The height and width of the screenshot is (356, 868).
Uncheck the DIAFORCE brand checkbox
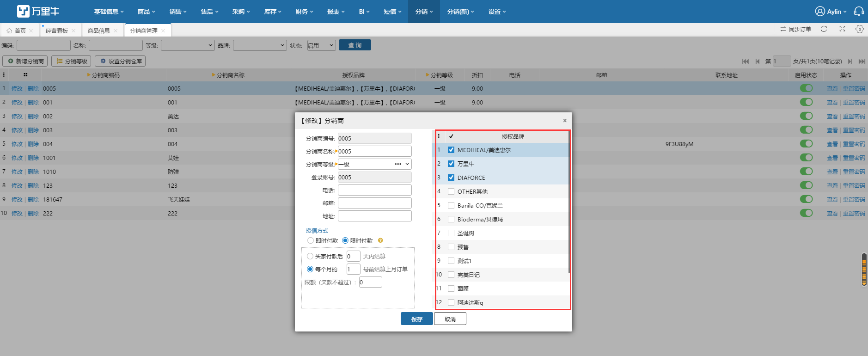click(x=451, y=178)
